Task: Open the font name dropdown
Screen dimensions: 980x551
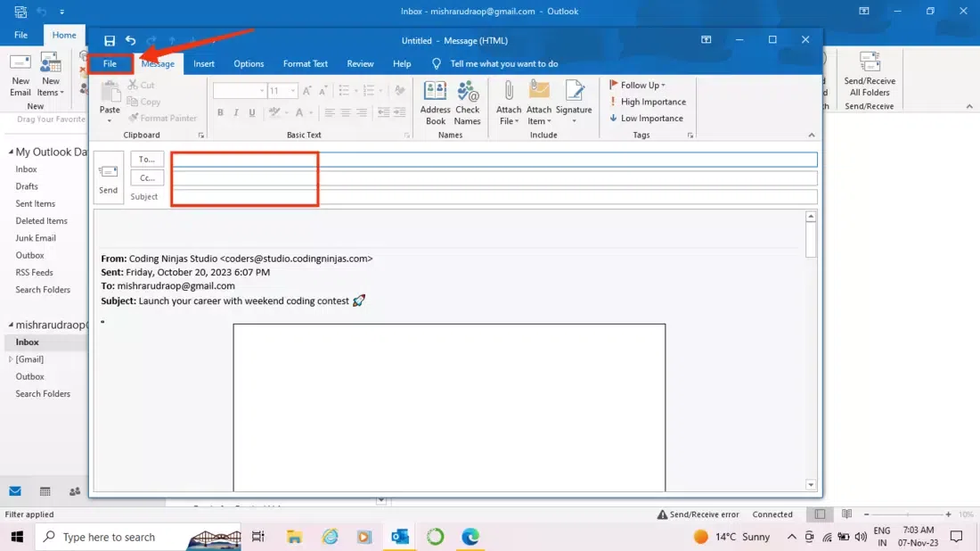Action: coord(261,91)
